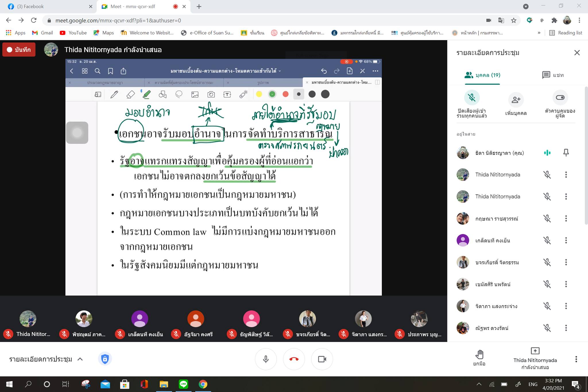Pin ธิดา นิติธรญาดา (คุณ) to screen

tap(566, 152)
